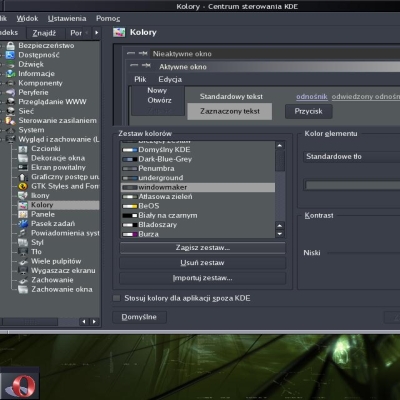Select the underground color scheme

tap(198, 178)
